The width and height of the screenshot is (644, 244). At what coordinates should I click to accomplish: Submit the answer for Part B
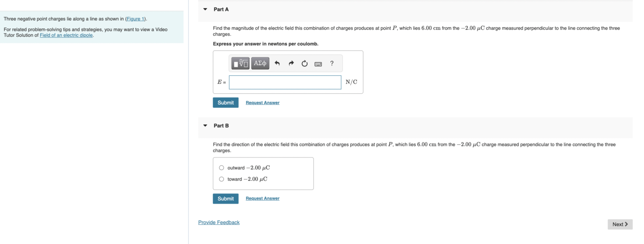(225, 198)
